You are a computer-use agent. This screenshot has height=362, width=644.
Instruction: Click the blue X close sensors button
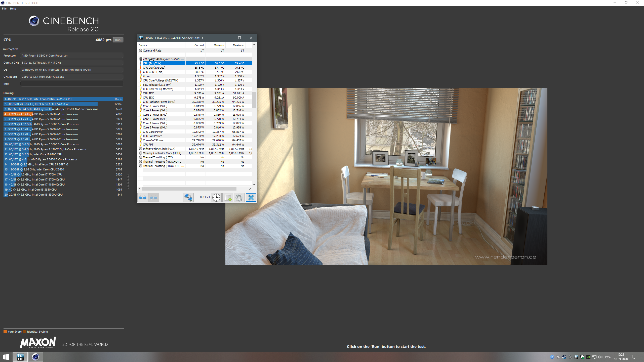(251, 197)
